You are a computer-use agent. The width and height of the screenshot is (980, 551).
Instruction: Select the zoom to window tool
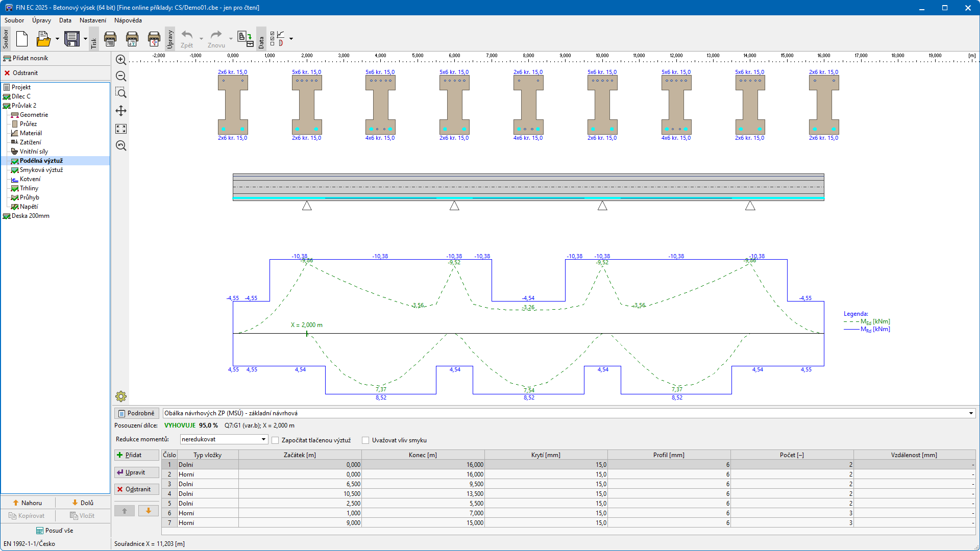pyautogui.click(x=121, y=93)
